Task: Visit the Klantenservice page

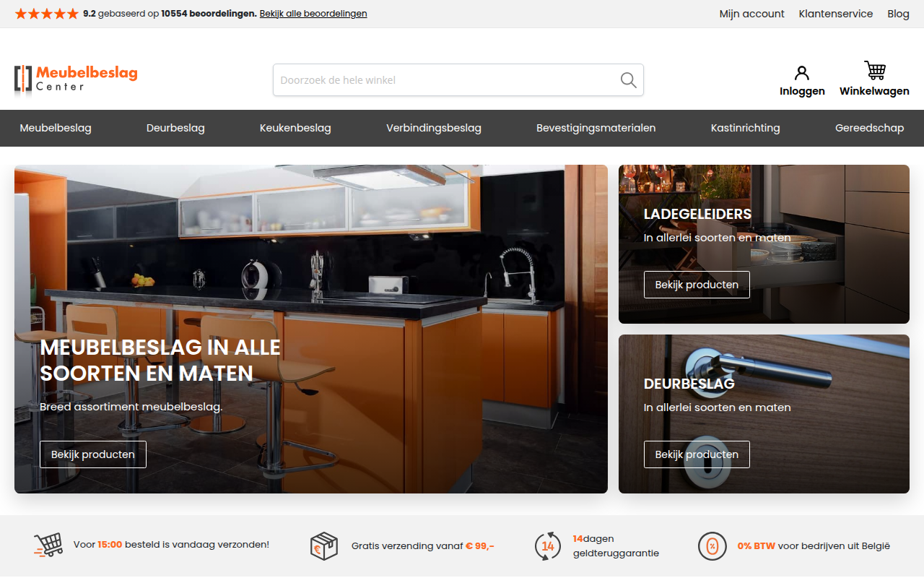Action: pyautogui.click(x=836, y=14)
